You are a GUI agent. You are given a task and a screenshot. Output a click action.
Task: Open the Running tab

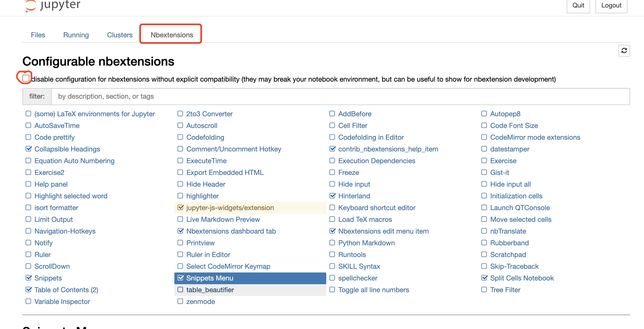76,35
